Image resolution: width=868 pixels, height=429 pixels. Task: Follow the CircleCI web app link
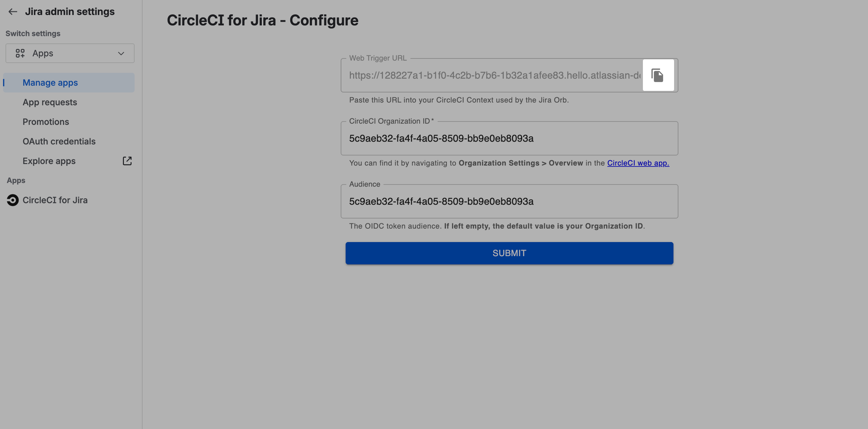638,163
